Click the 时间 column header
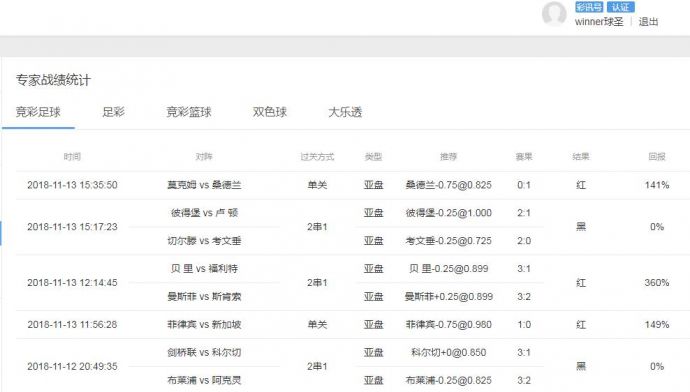 point(72,157)
